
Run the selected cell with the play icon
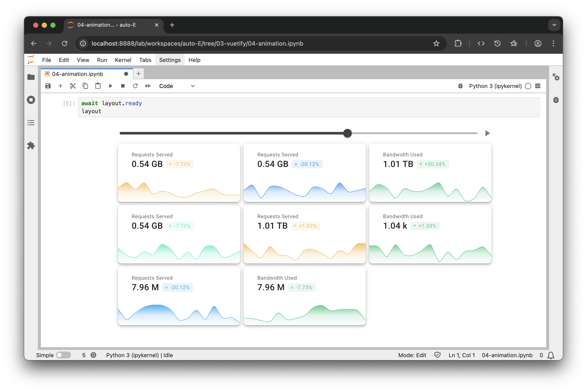[x=111, y=86]
